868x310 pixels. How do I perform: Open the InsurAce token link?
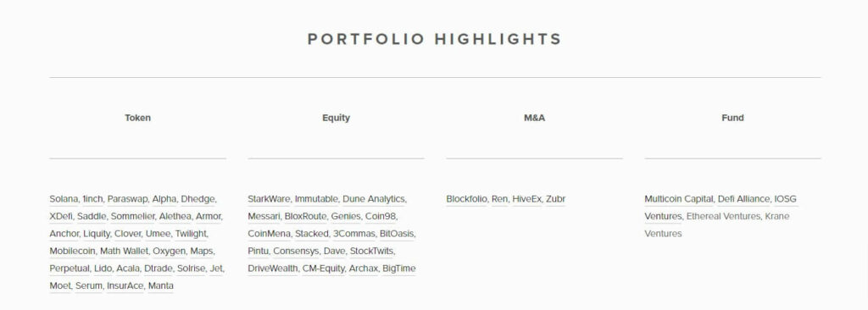[x=125, y=285]
